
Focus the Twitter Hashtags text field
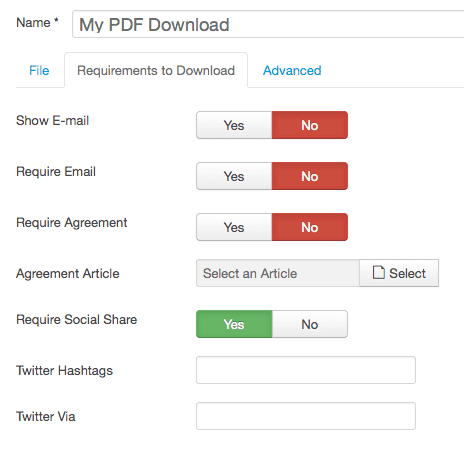(306, 370)
